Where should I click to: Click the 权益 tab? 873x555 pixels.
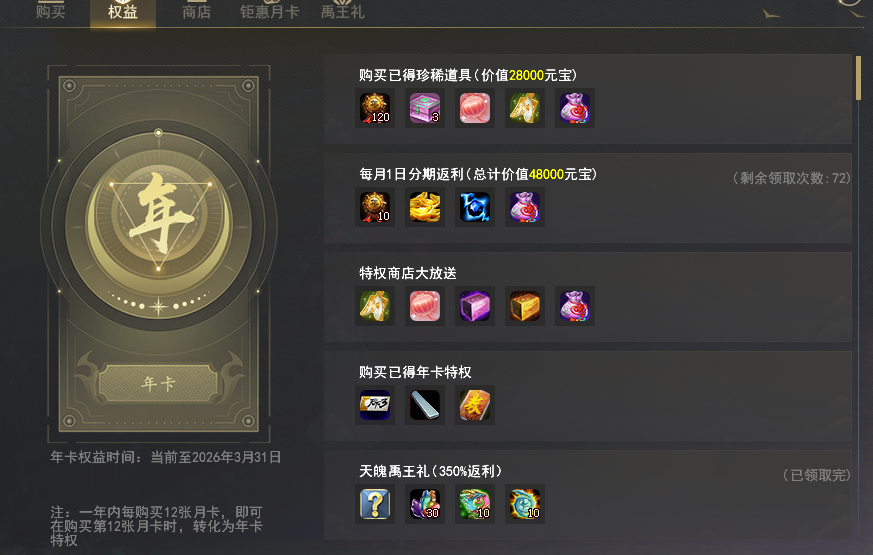click(x=123, y=12)
